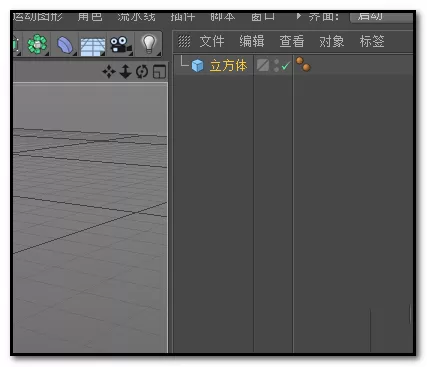
Task: Open the 运动图形 main menu
Action: click(38, 16)
